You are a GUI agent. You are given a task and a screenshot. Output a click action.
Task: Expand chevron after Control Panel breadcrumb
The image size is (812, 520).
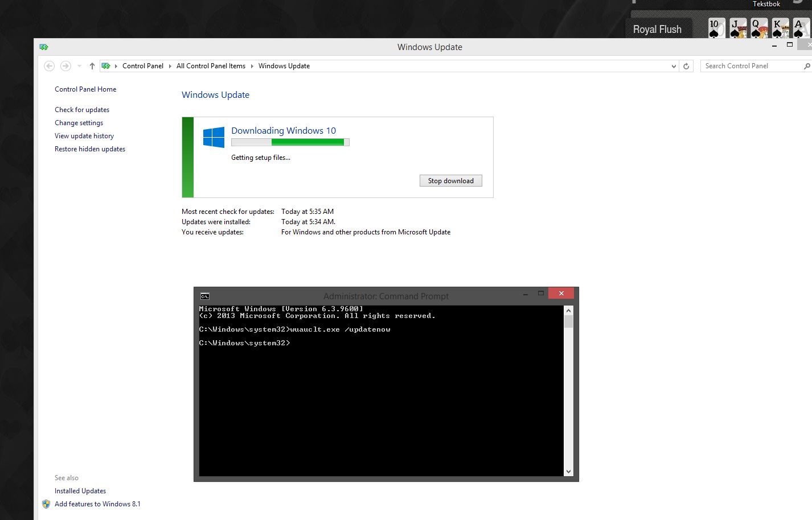coord(170,66)
